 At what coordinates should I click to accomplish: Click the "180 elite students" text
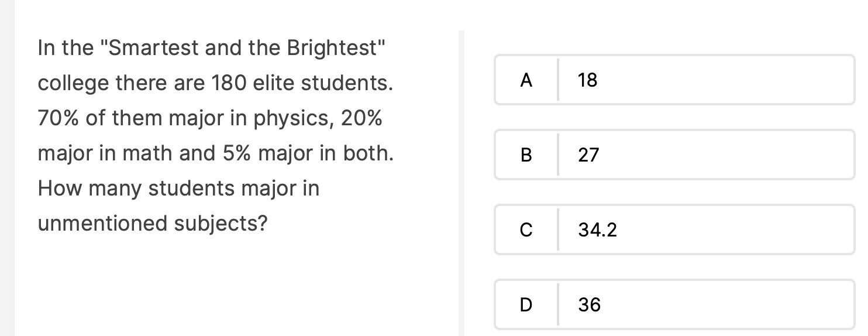point(301,83)
